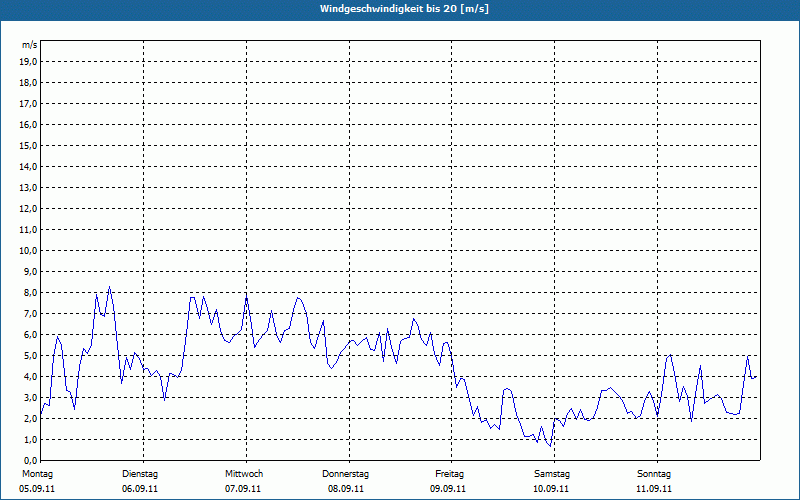Click the '9,0' y-axis label

pos(30,271)
